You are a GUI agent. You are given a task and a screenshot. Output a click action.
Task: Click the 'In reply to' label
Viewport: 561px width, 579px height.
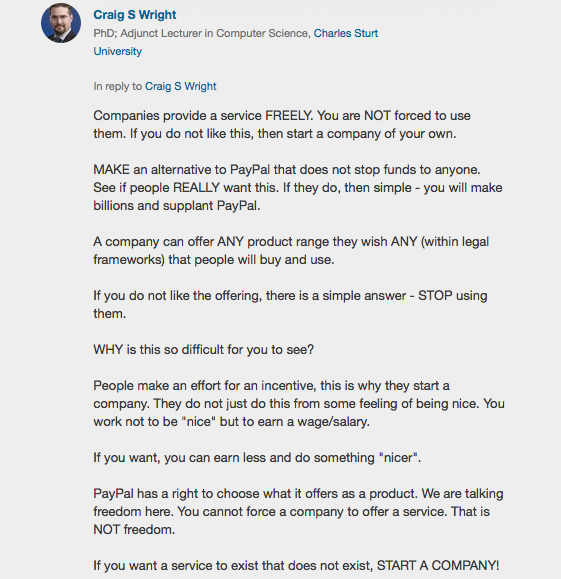pyautogui.click(x=117, y=86)
